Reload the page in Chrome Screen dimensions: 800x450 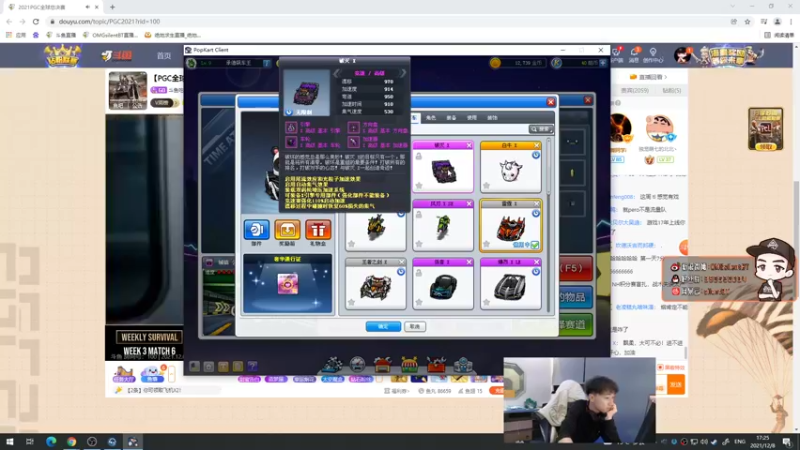(x=36, y=21)
